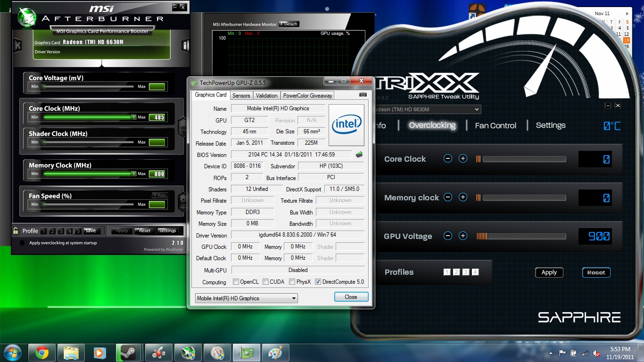This screenshot has width=644, height=362.
Task: Open the Fan Control tab in TRIXX
Action: (495, 125)
